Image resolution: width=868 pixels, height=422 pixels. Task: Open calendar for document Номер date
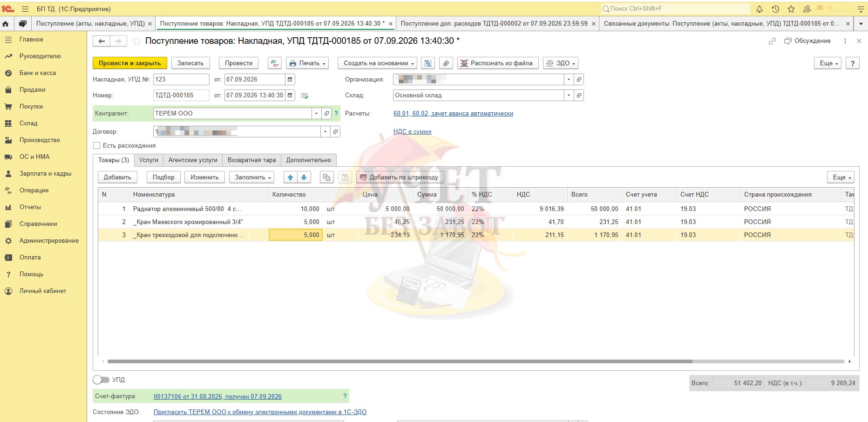tap(290, 95)
